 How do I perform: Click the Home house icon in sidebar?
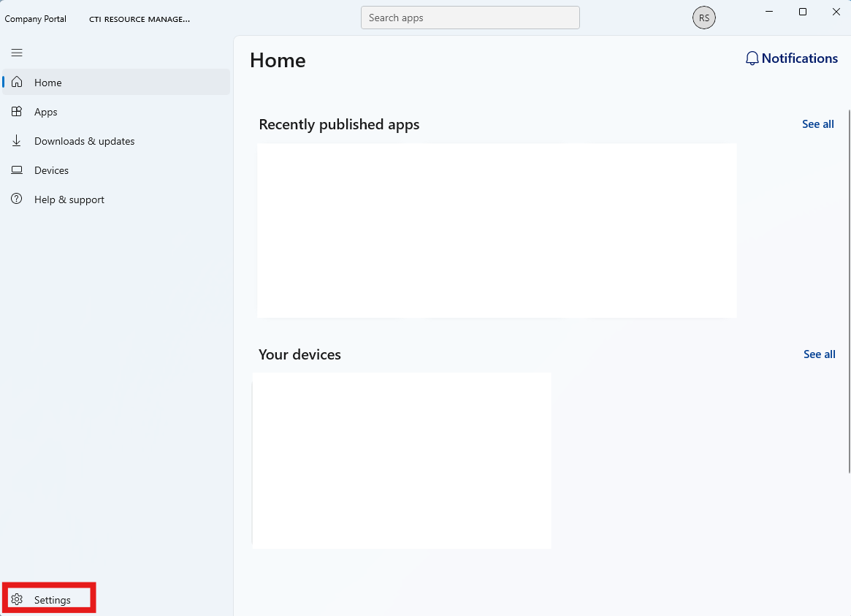pos(17,83)
